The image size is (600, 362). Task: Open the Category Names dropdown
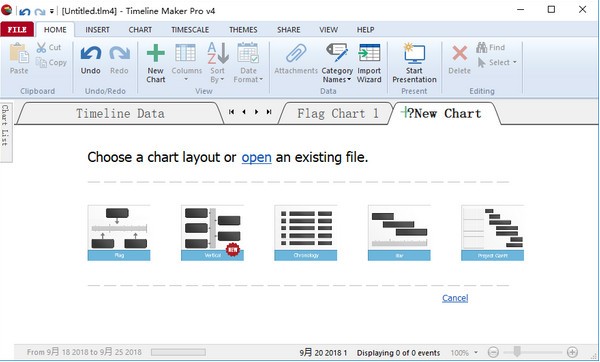coord(337,64)
